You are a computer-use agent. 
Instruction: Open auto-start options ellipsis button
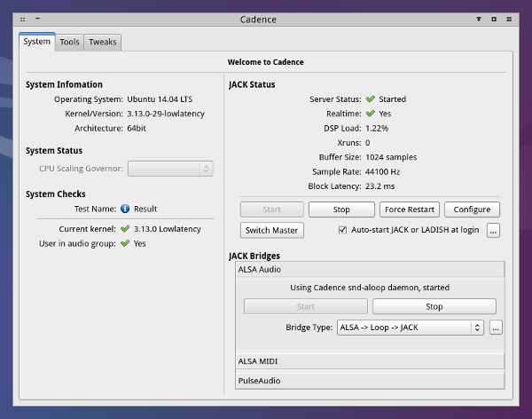(x=493, y=231)
